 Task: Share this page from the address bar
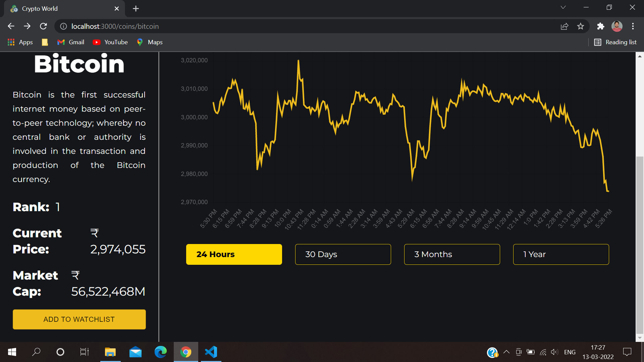[x=565, y=26]
